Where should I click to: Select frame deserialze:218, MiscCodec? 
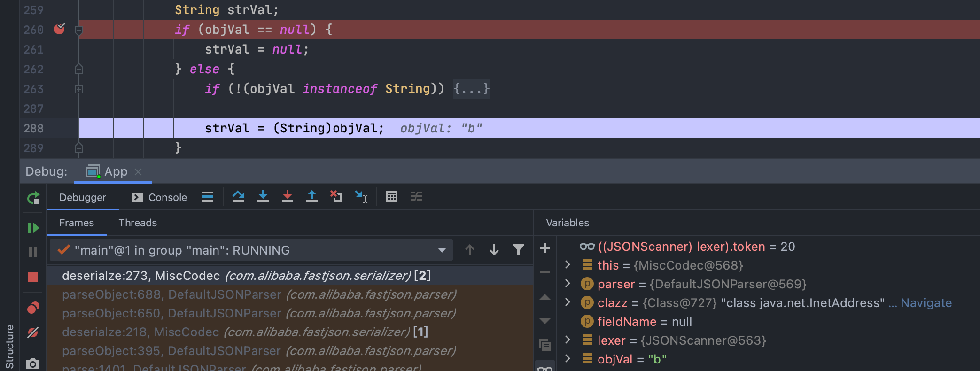pyautogui.click(x=290, y=332)
